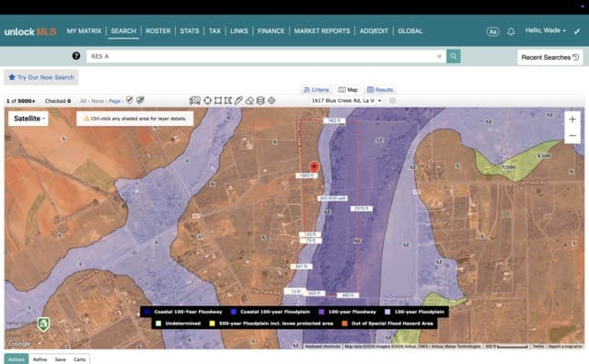Click the green shield map pin
This screenshot has height=364, width=589.
tap(43, 324)
